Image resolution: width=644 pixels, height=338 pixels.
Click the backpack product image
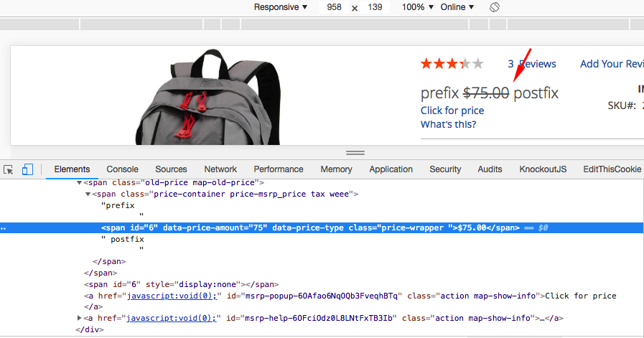coord(207,97)
